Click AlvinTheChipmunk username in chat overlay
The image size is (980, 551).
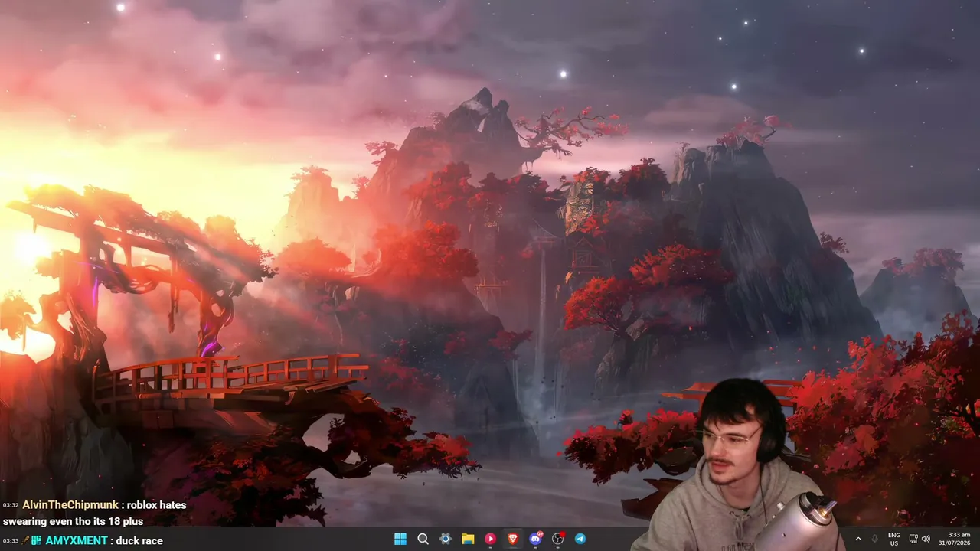click(70, 505)
